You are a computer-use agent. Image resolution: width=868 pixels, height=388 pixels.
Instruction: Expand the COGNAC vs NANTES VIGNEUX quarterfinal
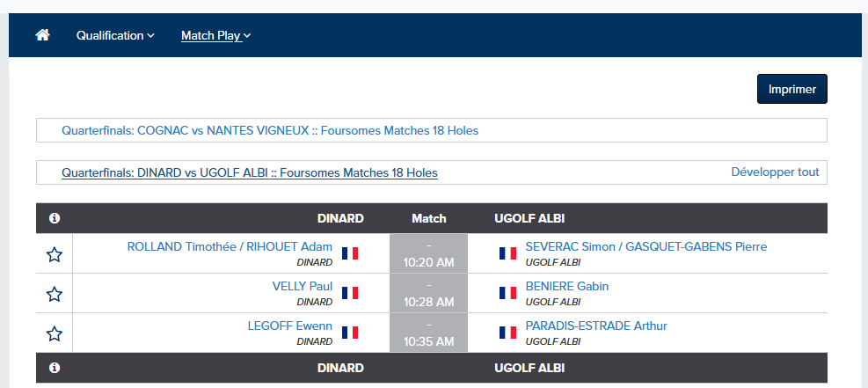(x=270, y=131)
